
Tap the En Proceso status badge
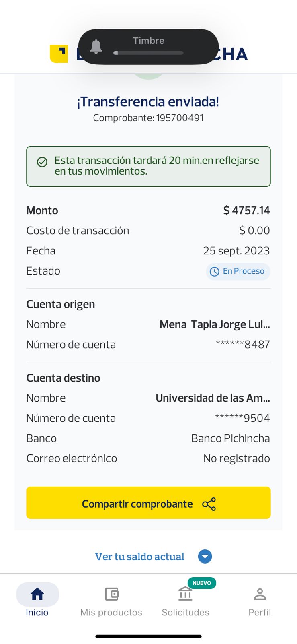pyautogui.click(x=238, y=271)
